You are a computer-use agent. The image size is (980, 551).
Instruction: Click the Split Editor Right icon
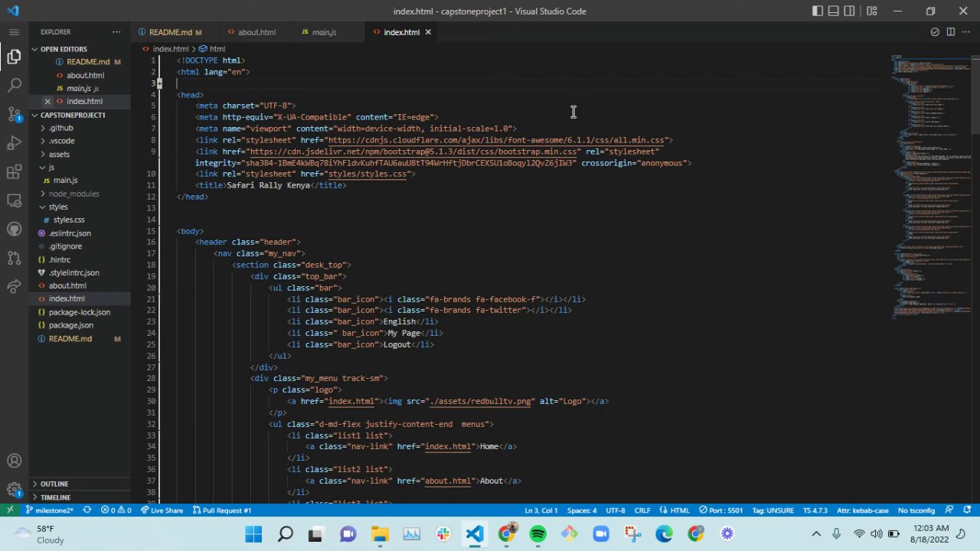coord(950,32)
